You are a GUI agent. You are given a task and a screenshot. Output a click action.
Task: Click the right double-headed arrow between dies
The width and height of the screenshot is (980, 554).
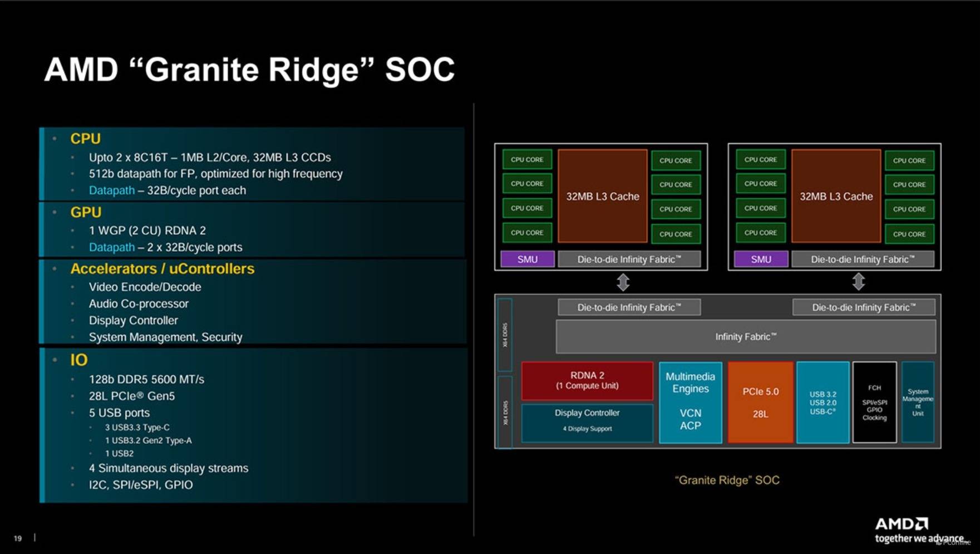pos(858,282)
